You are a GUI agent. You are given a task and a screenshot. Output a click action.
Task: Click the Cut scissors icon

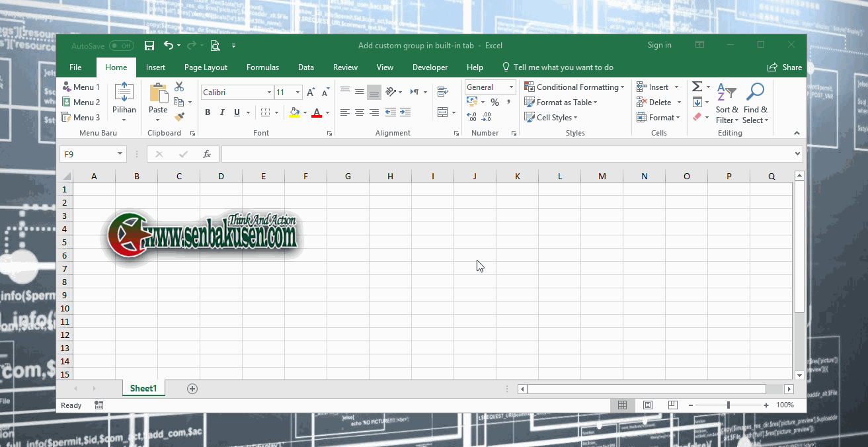click(x=179, y=87)
